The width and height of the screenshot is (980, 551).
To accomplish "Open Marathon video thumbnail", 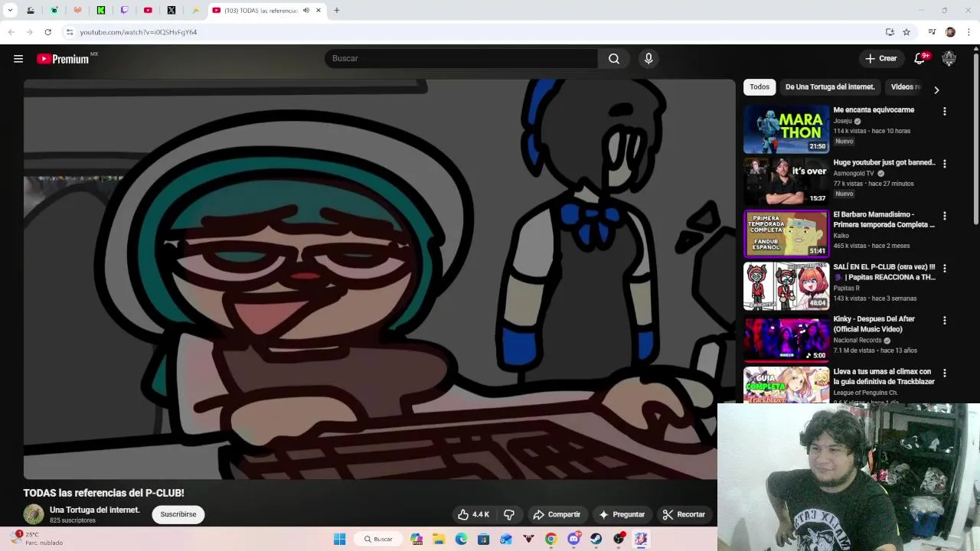I will click(x=786, y=129).
